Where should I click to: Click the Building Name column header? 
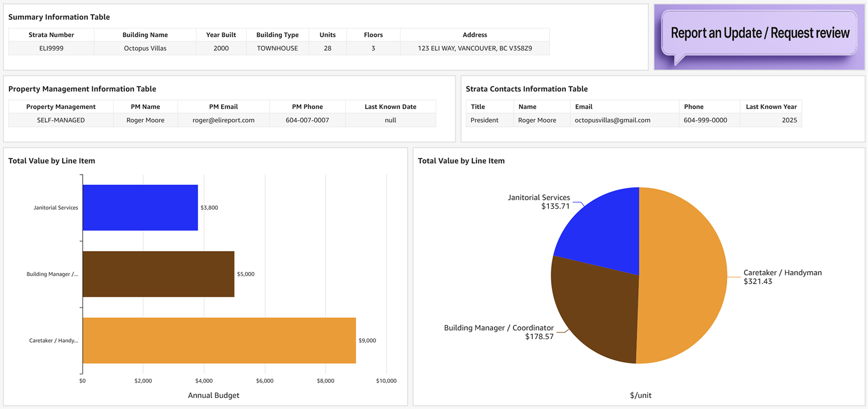[145, 35]
